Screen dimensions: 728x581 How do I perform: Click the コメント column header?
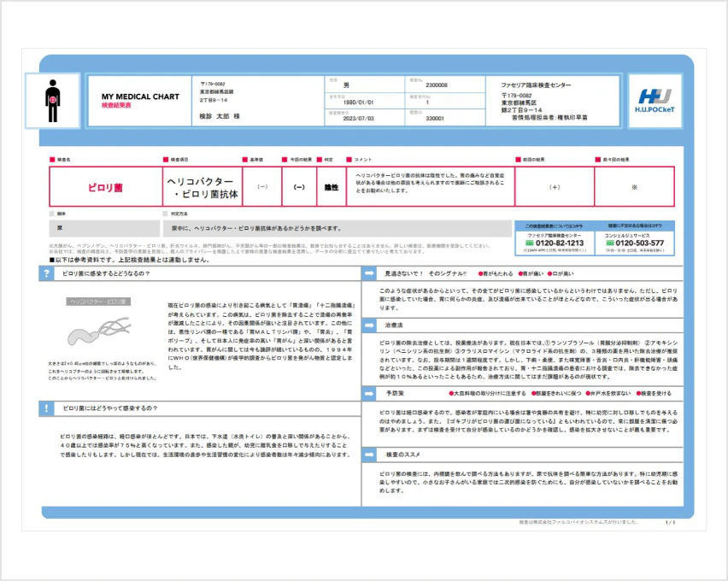click(x=362, y=160)
